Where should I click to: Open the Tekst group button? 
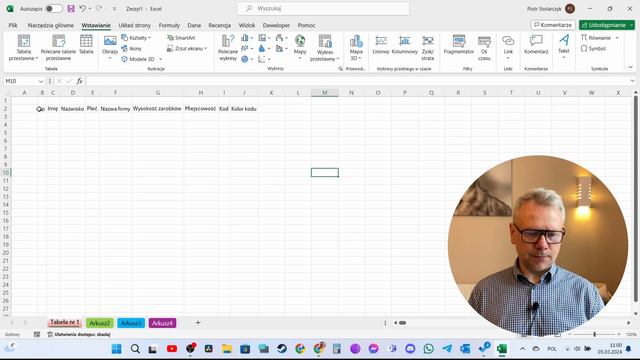[x=564, y=47]
